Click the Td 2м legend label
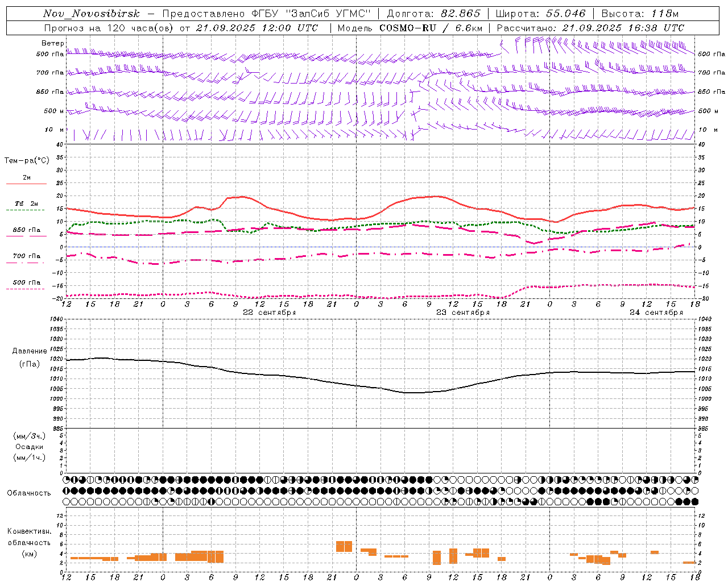This screenshot has height=582, width=728. click(x=27, y=203)
